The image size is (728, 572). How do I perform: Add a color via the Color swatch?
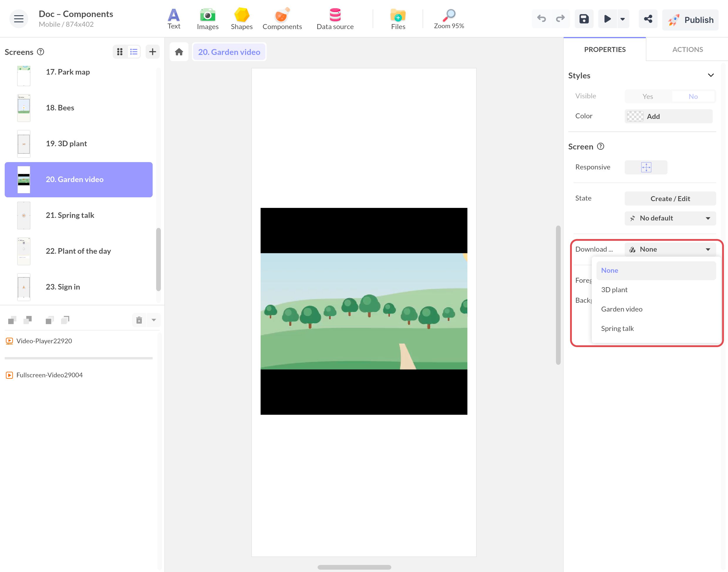pyautogui.click(x=668, y=116)
